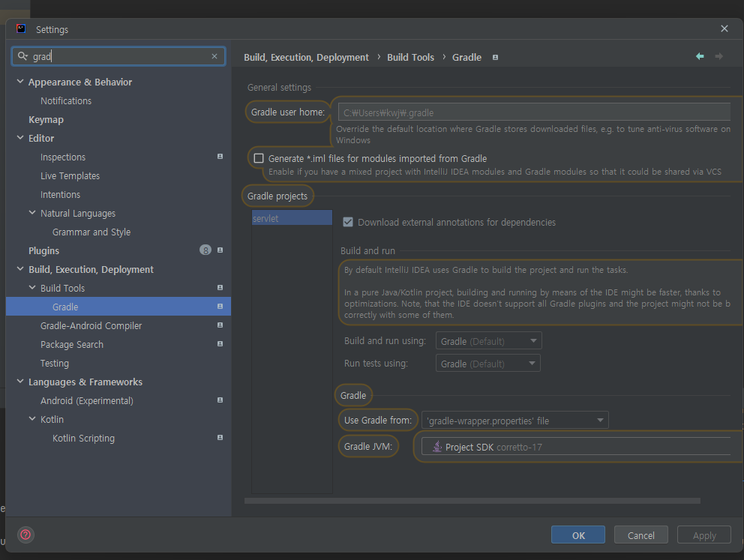Screen dimensions: 744x560
Task: Click the project icon on Kotlin Scripting row
Action: (x=220, y=437)
